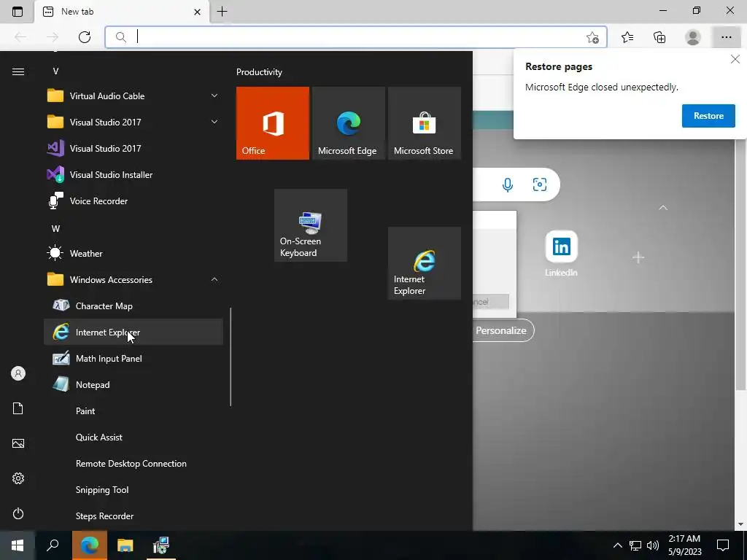The image size is (747, 560).
Task: Click the Restore button in Restore pages popup
Action: point(708,116)
